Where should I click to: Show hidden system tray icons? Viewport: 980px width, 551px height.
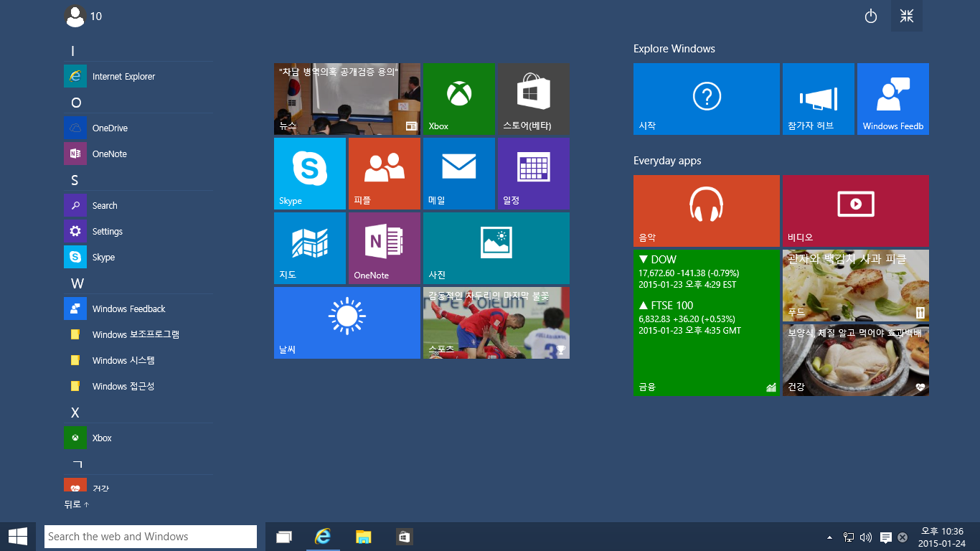coord(830,537)
